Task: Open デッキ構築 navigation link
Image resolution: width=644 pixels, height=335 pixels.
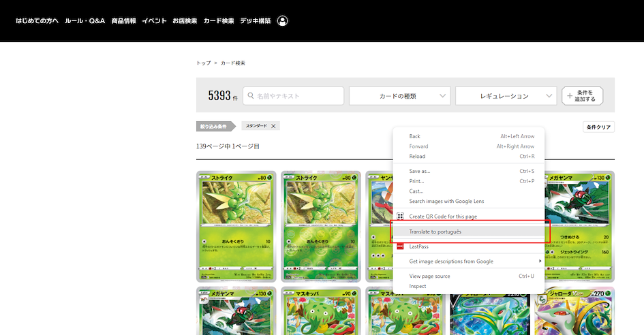Action: [256, 21]
